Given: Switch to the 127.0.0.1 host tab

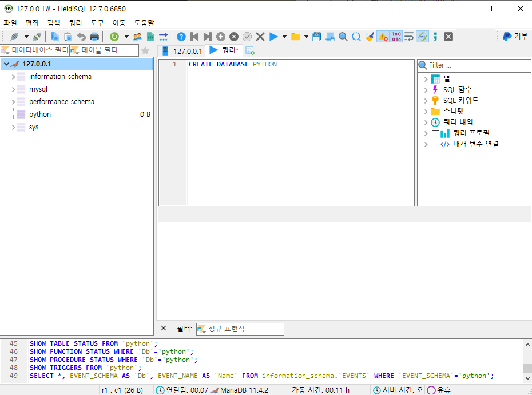Looking at the screenshot, I should pyautogui.click(x=182, y=51).
